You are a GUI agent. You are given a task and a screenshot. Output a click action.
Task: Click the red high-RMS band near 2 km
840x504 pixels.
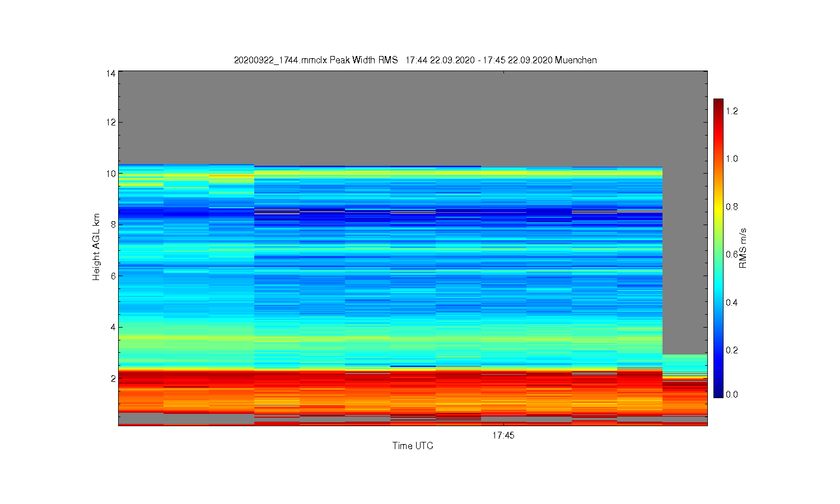(x=390, y=381)
